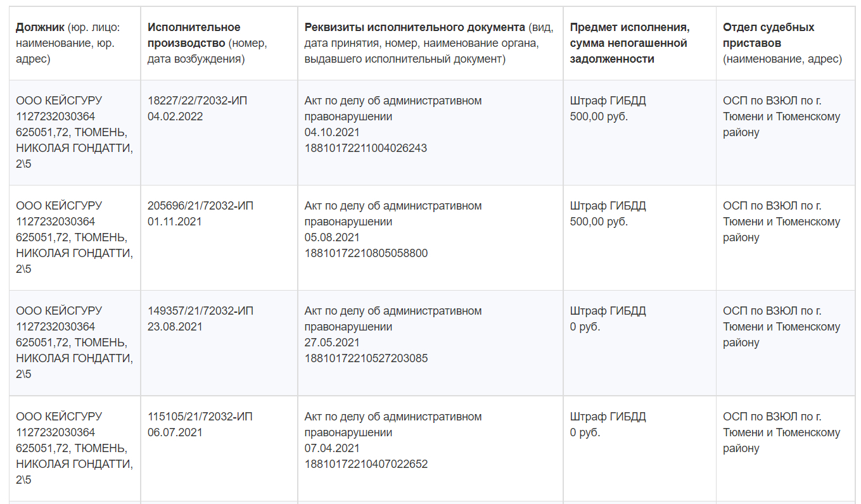Click the date 01.11.2021 in second row
861x504 pixels.
pyautogui.click(x=175, y=222)
